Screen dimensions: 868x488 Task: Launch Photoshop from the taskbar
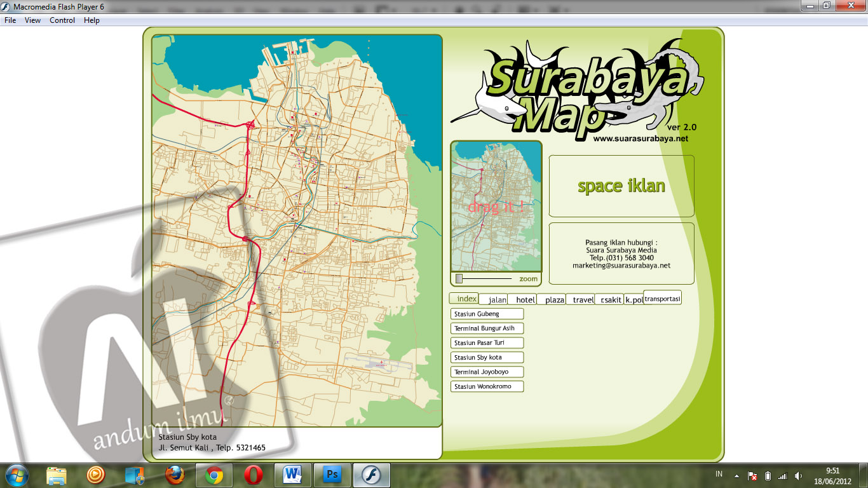(x=332, y=475)
